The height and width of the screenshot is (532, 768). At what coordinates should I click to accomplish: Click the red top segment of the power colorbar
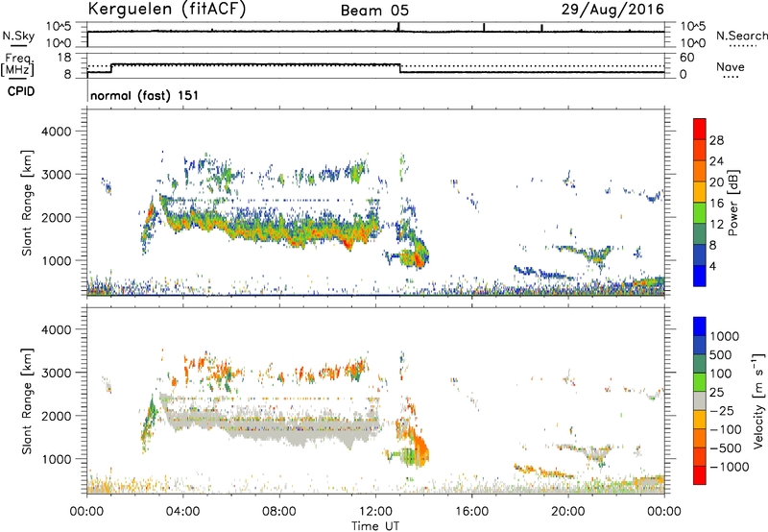[x=700, y=129]
